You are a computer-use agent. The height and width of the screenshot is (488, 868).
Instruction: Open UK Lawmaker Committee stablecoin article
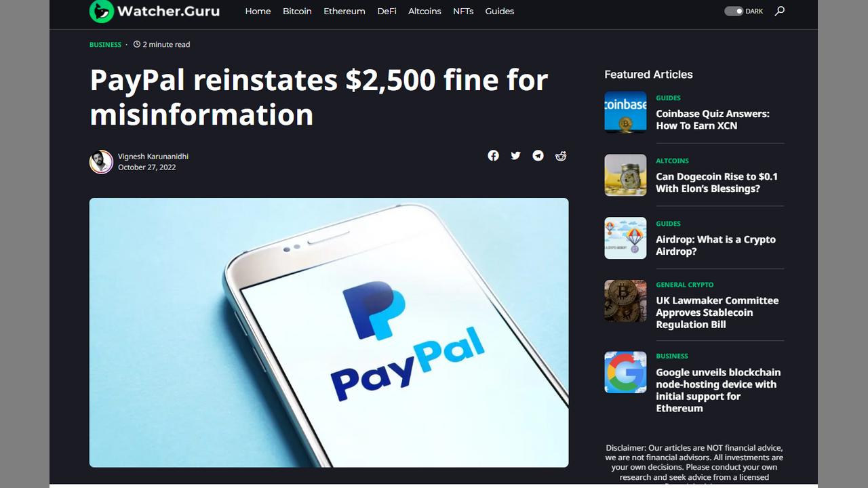(717, 312)
